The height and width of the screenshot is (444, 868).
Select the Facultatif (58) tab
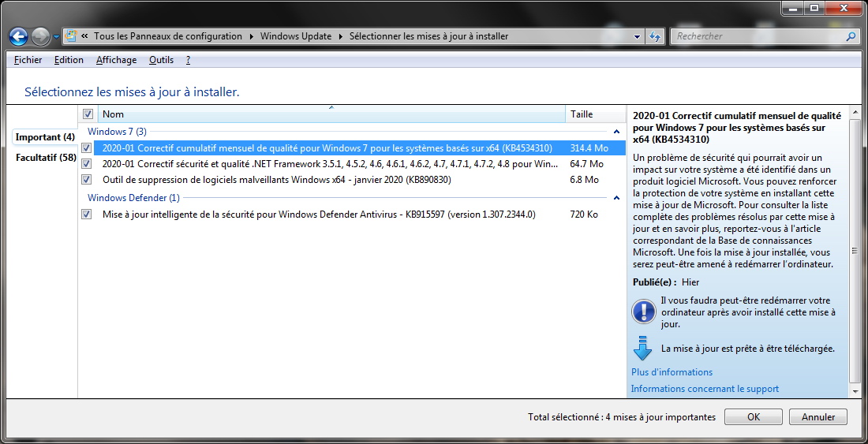[46, 158]
